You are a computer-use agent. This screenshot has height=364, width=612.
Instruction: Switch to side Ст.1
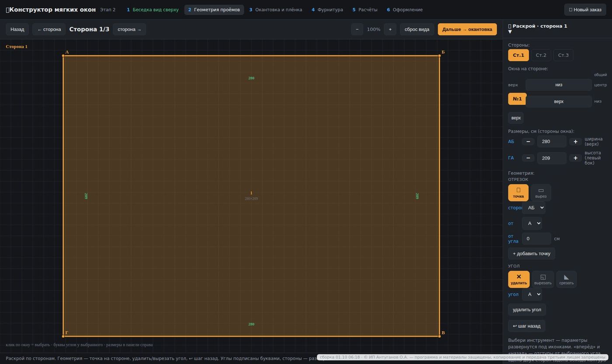[518, 55]
